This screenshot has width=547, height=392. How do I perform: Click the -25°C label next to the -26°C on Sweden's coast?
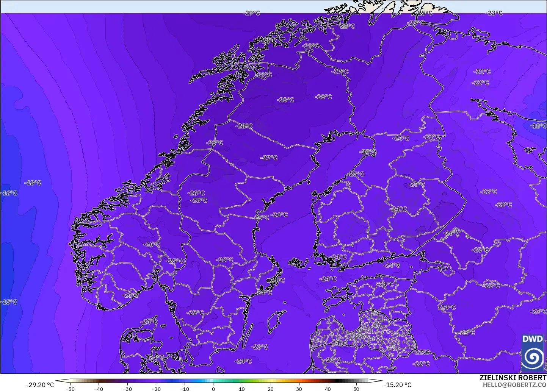click(x=261, y=217)
